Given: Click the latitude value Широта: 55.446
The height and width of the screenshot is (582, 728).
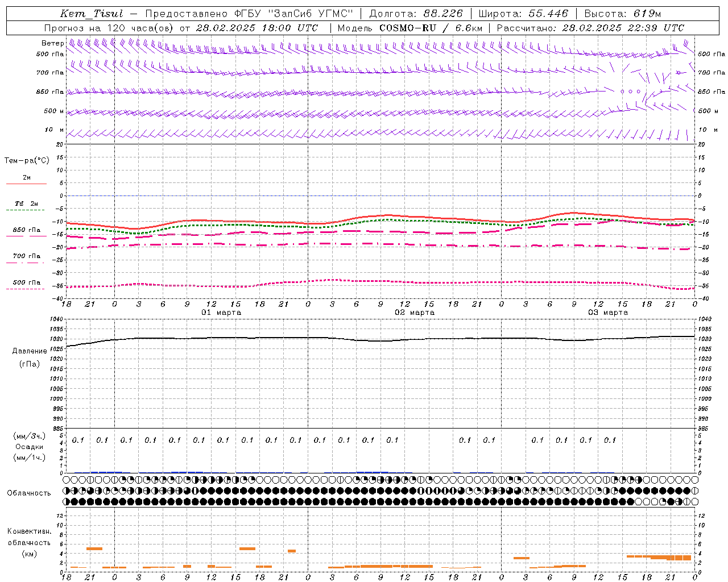Looking at the screenshot, I should (523, 14).
